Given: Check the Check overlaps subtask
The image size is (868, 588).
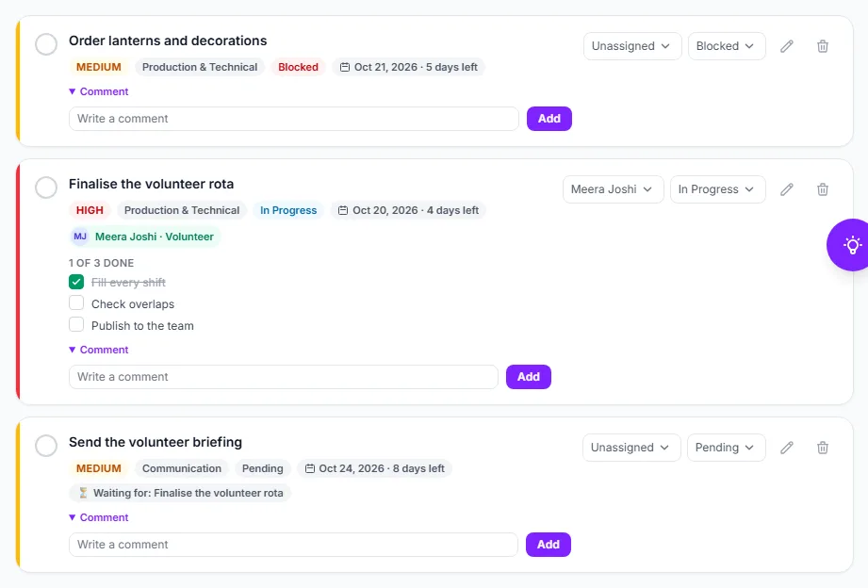Looking at the screenshot, I should pos(76,303).
